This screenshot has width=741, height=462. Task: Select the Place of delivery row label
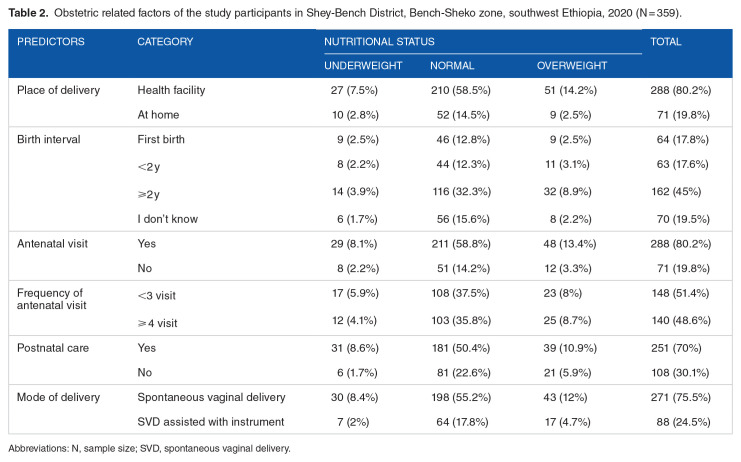(x=58, y=90)
